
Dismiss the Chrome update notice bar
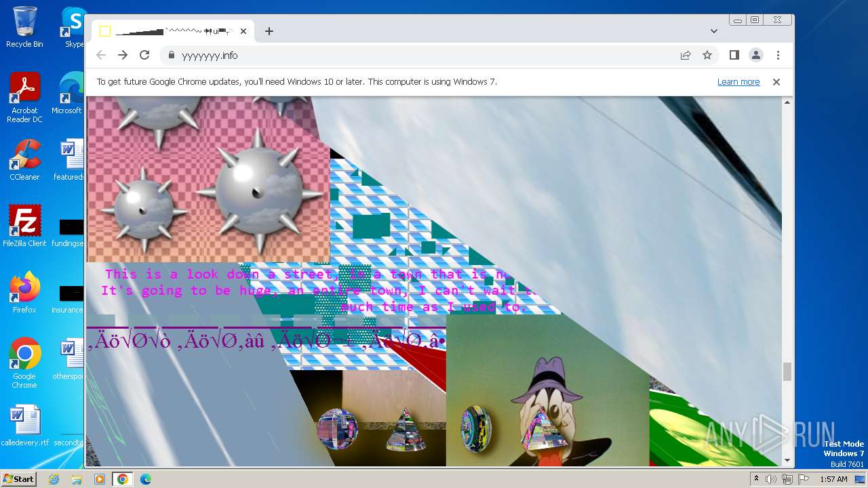pyautogui.click(x=776, y=82)
